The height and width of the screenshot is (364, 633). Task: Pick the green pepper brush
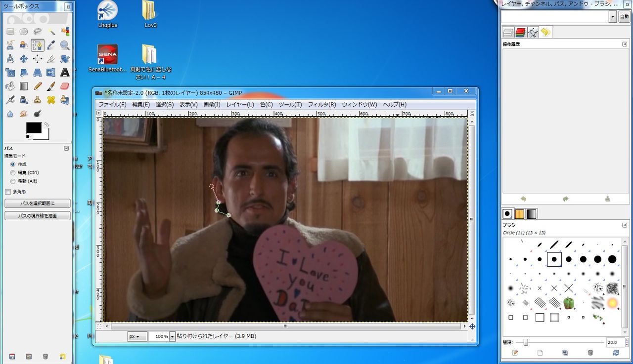[569, 302]
